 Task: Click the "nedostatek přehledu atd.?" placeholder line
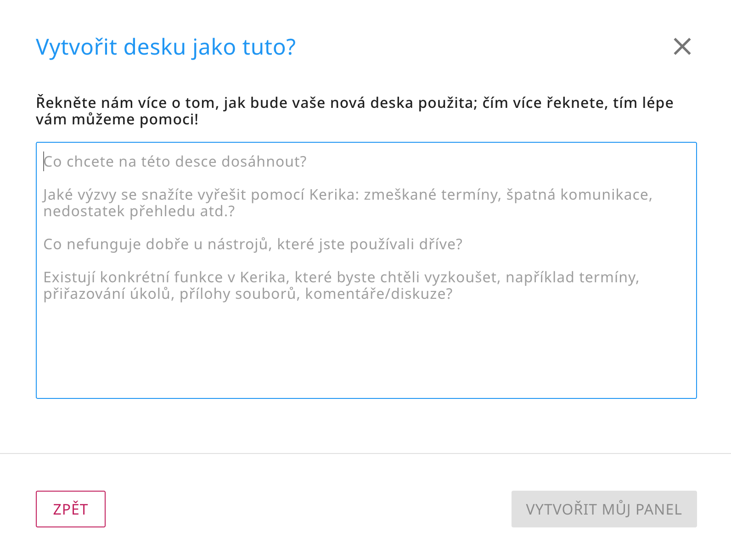[x=139, y=211]
